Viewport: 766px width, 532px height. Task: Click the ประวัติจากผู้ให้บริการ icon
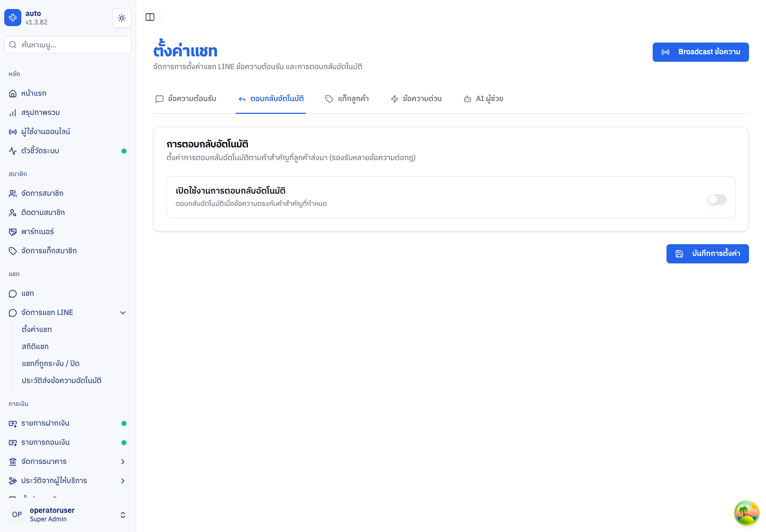(x=13, y=481)
